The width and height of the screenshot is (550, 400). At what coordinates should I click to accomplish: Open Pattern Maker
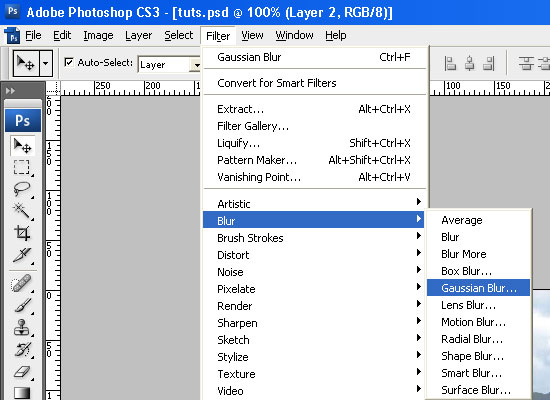[x=314, y=160]
